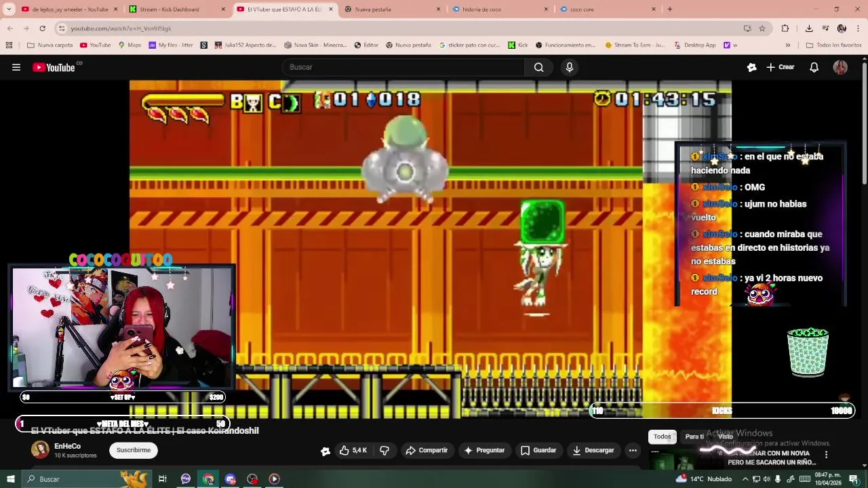Dislike the video
This screenshot has width=868, height=488.
(x=384, y=450)
